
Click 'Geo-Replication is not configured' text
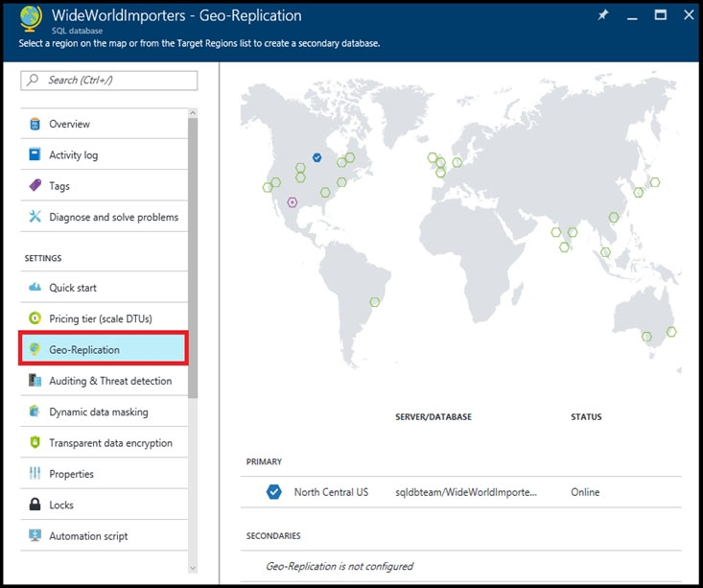click(x=339, y=566)
